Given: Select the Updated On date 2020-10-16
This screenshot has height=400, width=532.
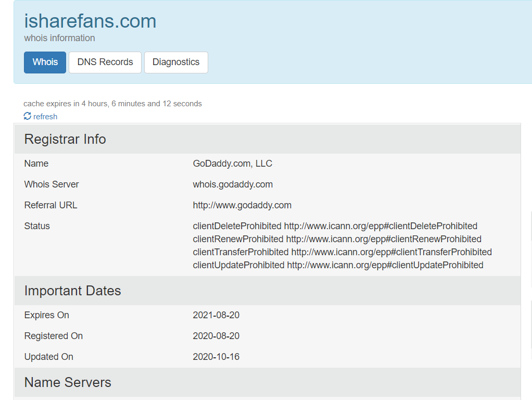Looking at the screenshot, I should pos(216,357).
